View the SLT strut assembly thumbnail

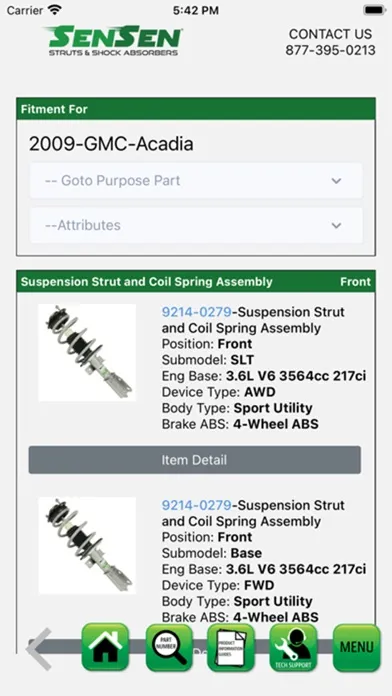tap(87, 352)
